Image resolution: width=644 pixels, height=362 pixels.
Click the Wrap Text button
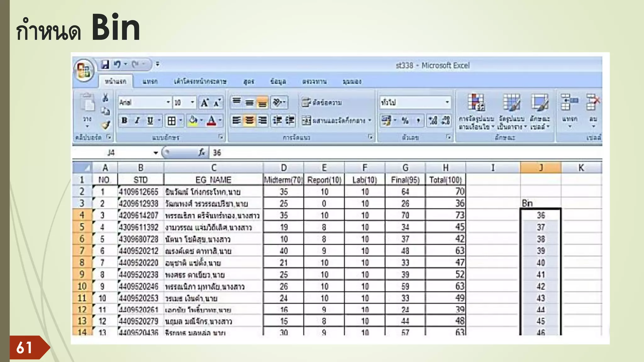point(322,103)
